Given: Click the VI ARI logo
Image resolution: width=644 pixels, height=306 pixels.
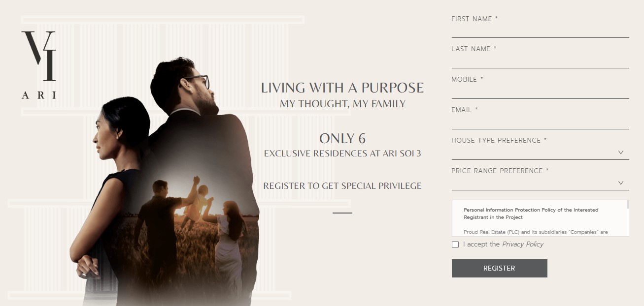Looking at the screenshot, I should [39, 65].
